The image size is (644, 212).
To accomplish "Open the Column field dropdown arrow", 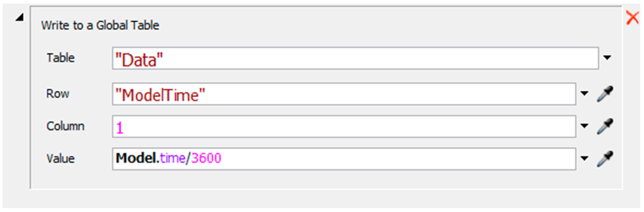I will [x=584, y=126].
